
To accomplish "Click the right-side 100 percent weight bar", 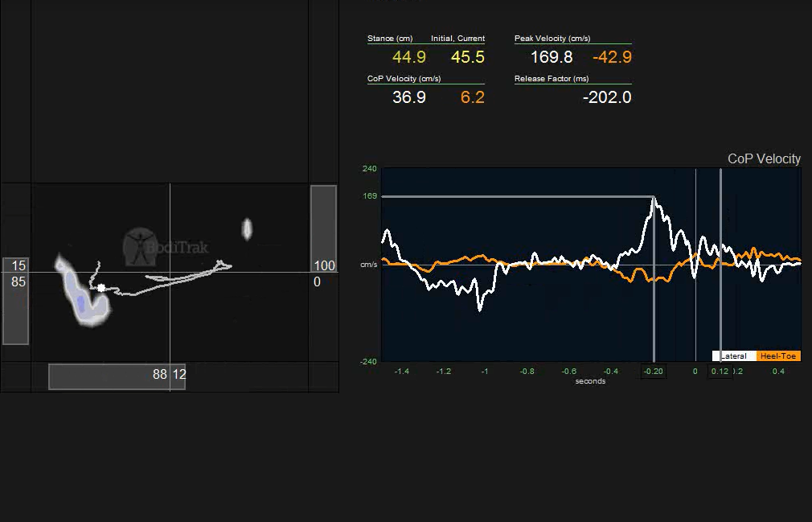I will [323, 229].
